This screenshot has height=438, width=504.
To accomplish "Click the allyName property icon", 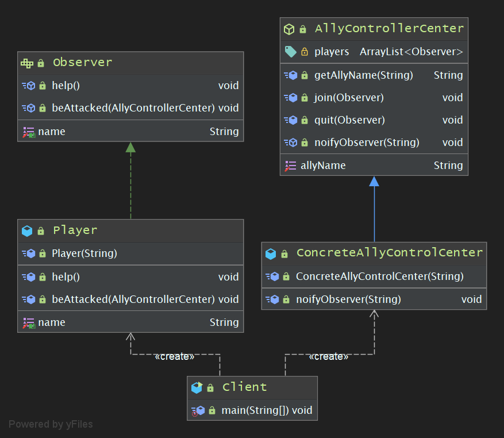I will click(290, 166).
